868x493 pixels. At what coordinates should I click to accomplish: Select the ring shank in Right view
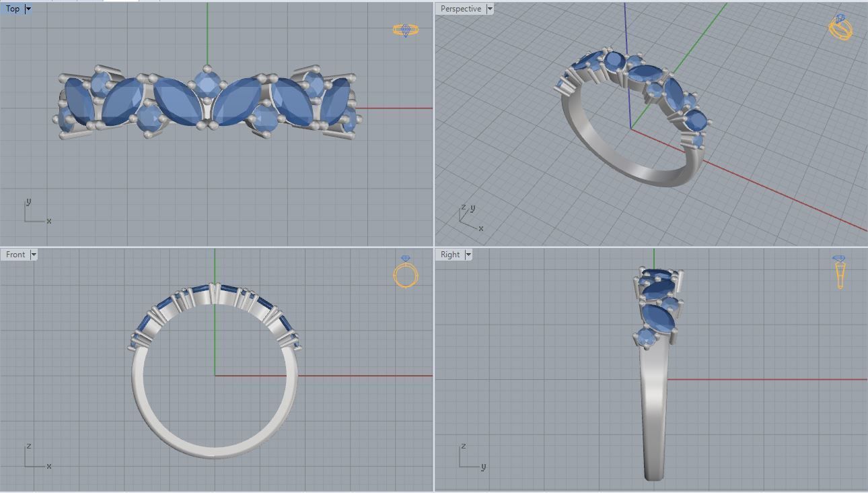click(x=655, y=411)
